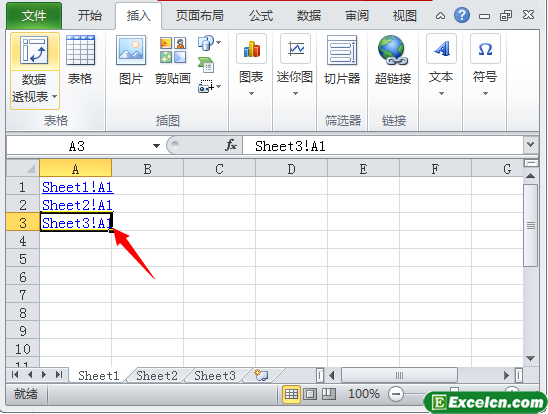
Task: Follow the Sheet2!A1 hyperlink in A2
Action: tap(78, 205)
